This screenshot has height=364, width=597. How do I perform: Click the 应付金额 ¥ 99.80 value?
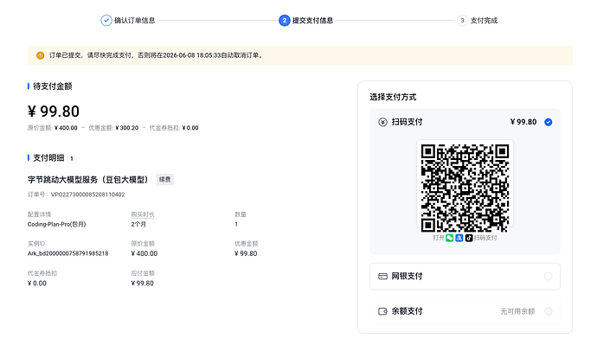point(143,284)
